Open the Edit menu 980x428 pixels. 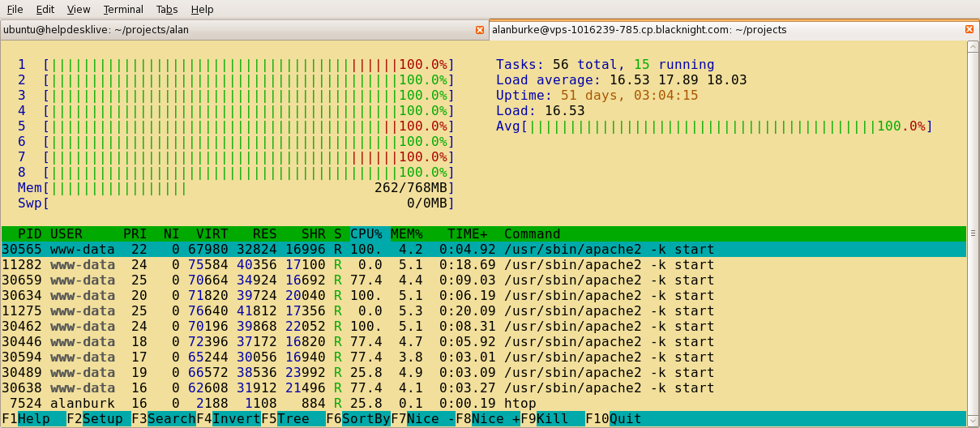coord(45,10)
